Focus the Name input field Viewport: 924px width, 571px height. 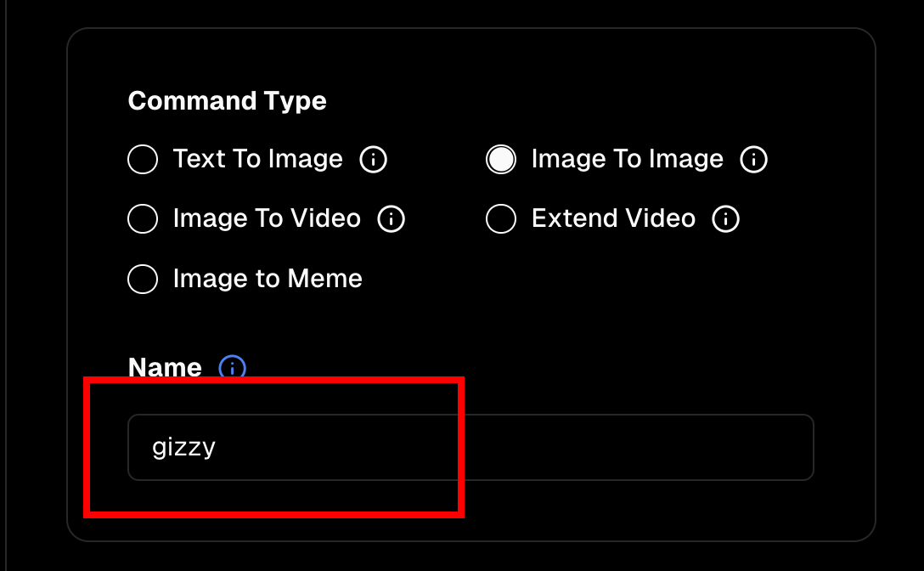point(510,447)
